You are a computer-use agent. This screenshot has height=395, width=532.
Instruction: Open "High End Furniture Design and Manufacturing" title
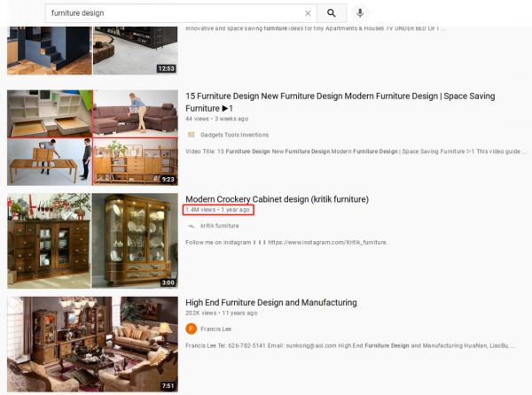click(x=270, y=302)
